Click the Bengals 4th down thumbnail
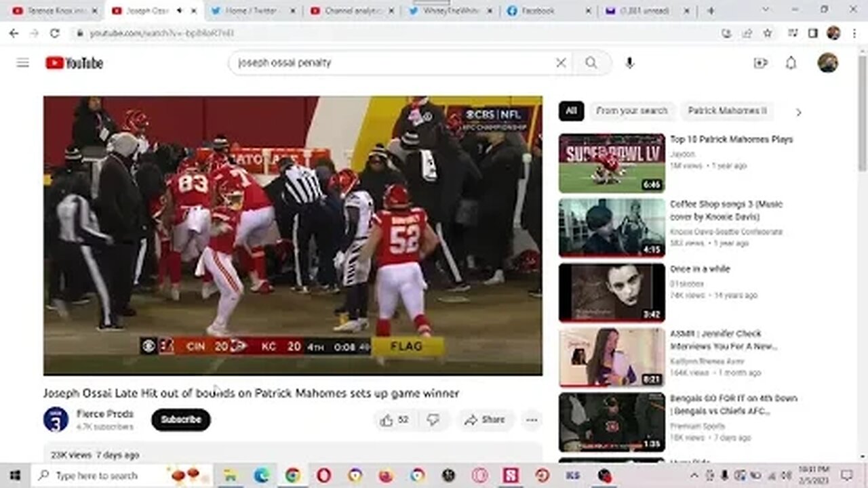The height and width of the screenshot is (488, 868). pos(612,422)
